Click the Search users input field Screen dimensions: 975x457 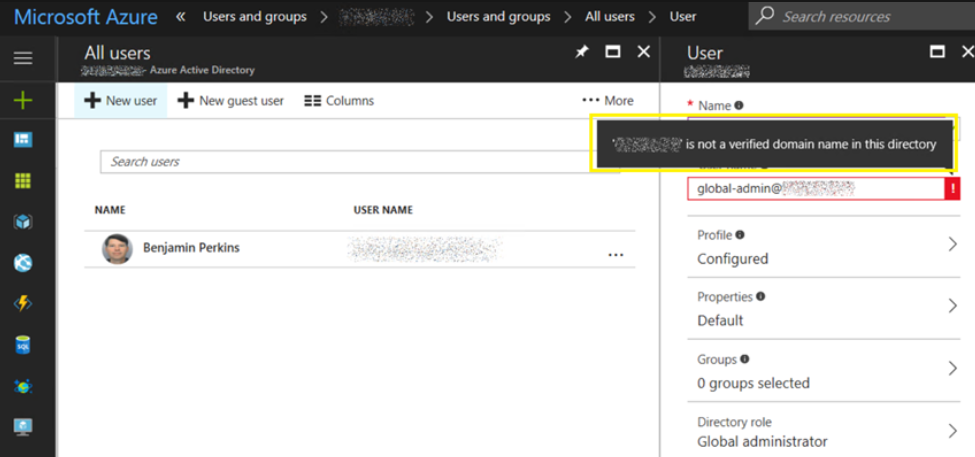pyautogui.click(x=350, y=162)
